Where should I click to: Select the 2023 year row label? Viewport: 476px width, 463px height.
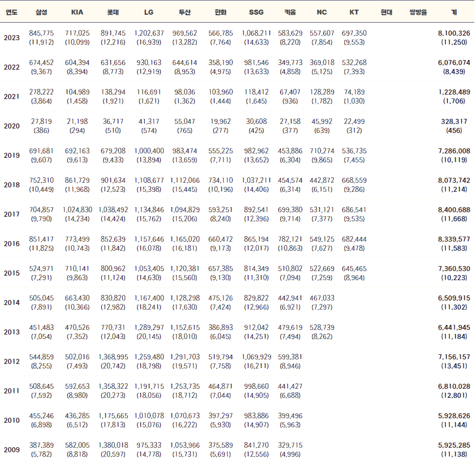[11, 38]
